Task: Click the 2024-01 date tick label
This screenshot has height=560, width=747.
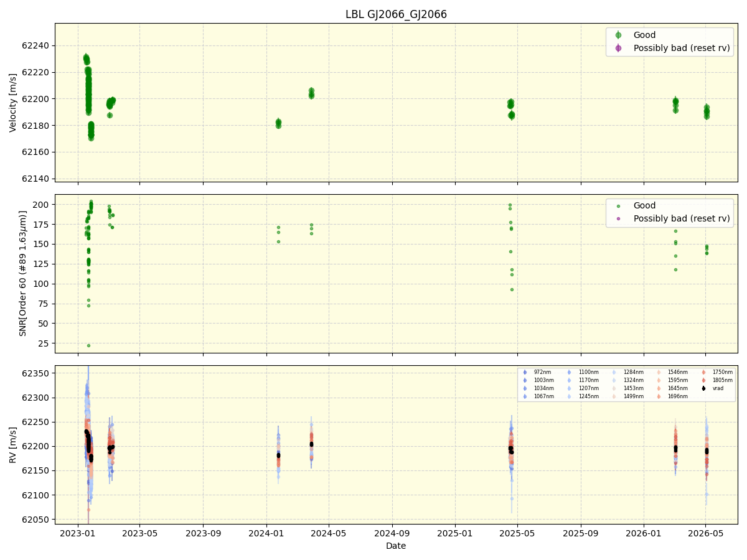Action: click(x=266, y=533)
